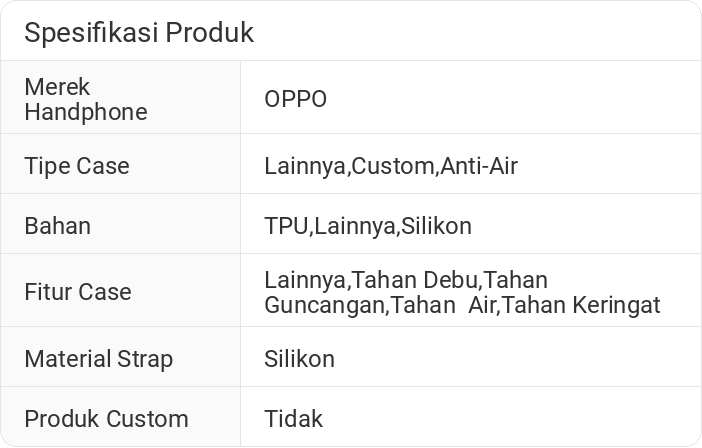Click TPU in the Bahan value

coord(287,226)
